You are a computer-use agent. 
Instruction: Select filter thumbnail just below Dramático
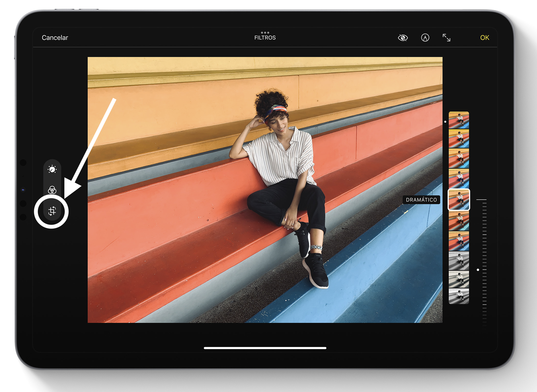point(459,221)
